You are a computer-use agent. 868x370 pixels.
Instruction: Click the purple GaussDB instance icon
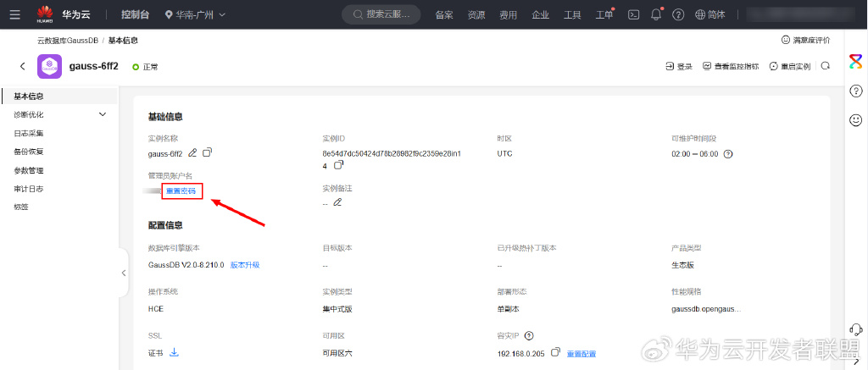[x=49, y=66]
